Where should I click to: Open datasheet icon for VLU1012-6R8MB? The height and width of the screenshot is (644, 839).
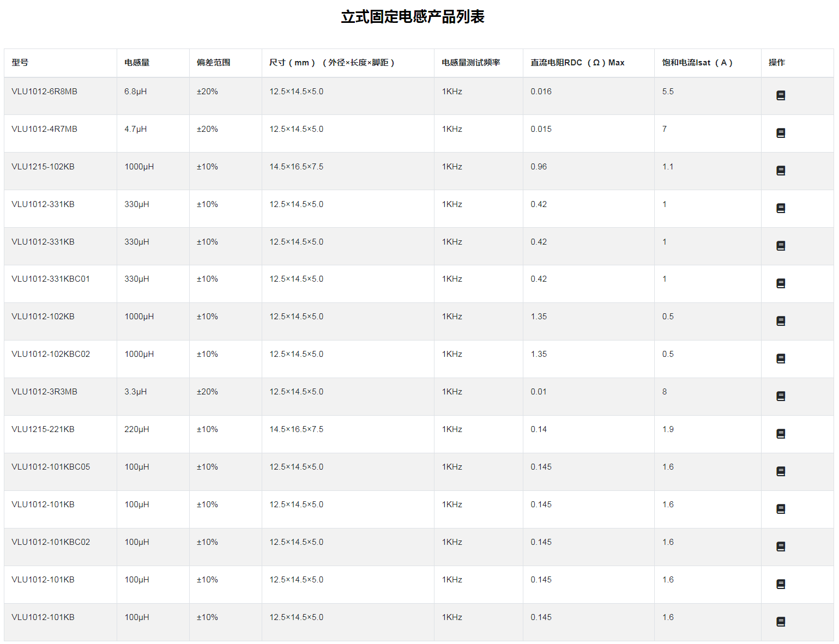780,95
